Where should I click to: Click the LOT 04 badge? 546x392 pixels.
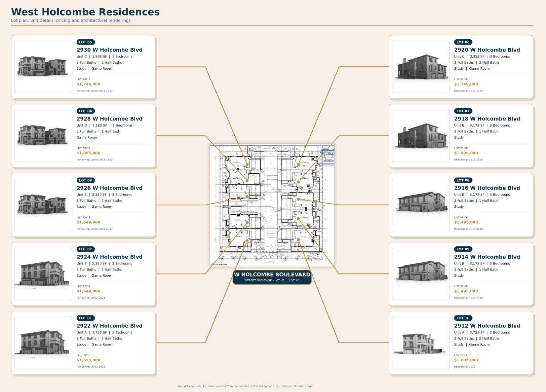point(86,111)
